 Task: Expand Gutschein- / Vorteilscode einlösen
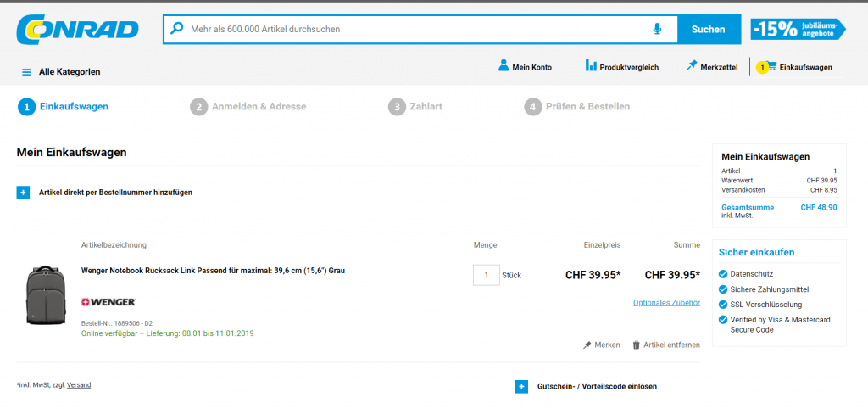pyautogui.click(x=521, y=386)
